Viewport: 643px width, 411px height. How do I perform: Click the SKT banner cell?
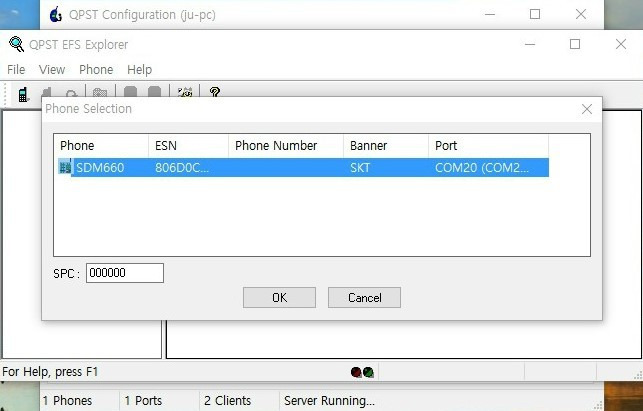pyautogui.click(x=360, y=168)
